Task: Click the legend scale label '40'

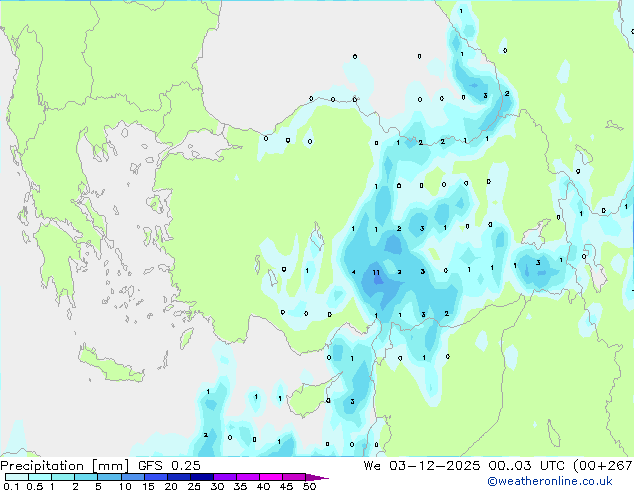Action: (263, 486)
